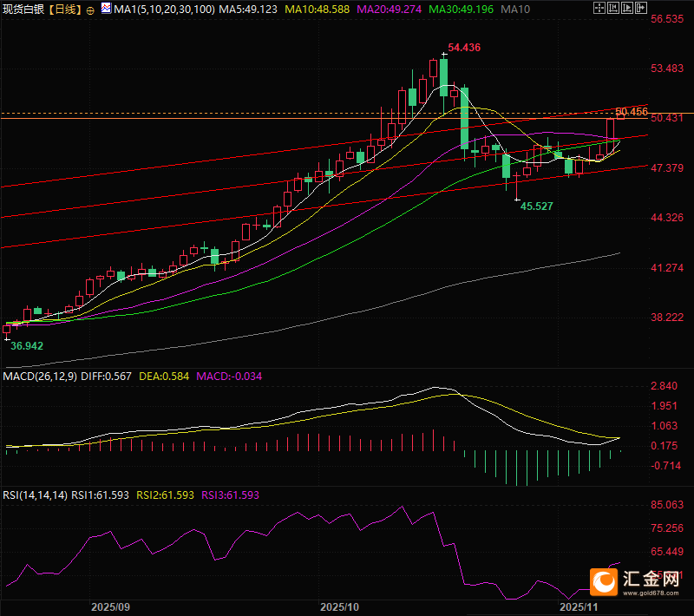This screenshot has height=616, width=694.
Task: Select the 2025/10 date on time axis
Action: click(x=339, y=606)
